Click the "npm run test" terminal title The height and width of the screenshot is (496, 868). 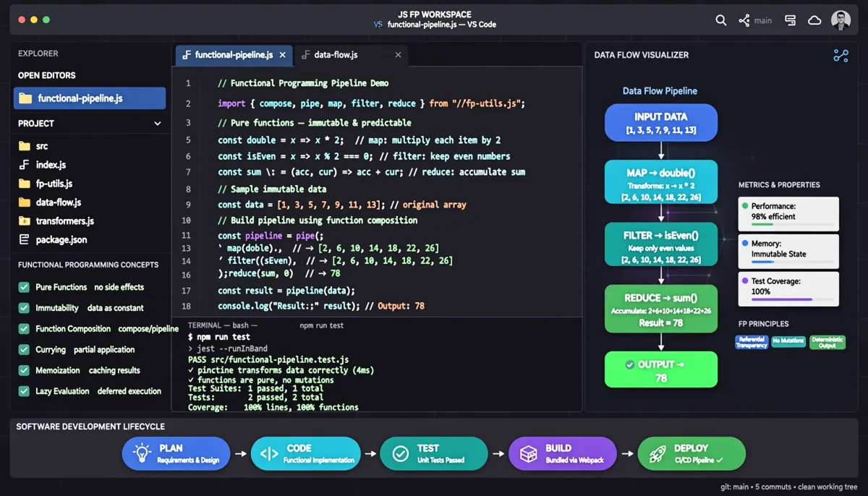[x=322, y=326]
